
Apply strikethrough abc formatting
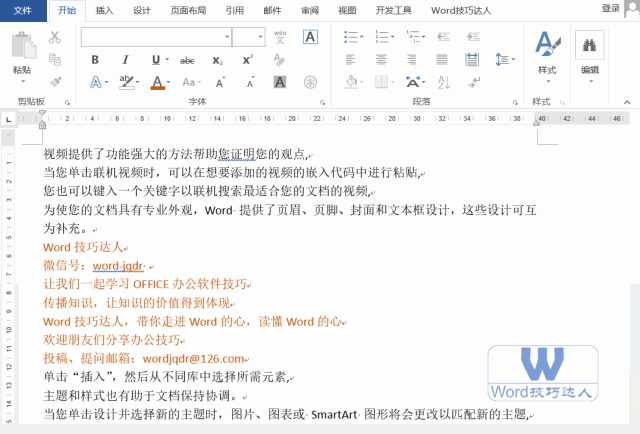[x=187, y=61]
